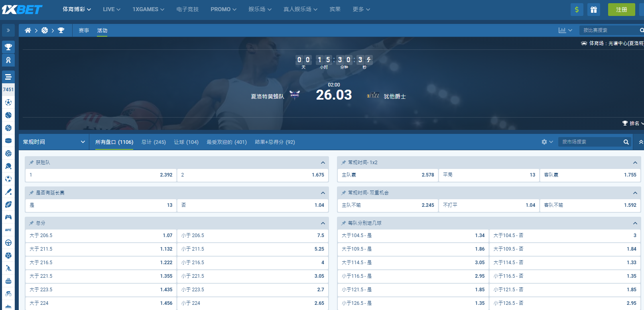
Task: Expand the left sidebar with double arrows
Action: point(8,30)
